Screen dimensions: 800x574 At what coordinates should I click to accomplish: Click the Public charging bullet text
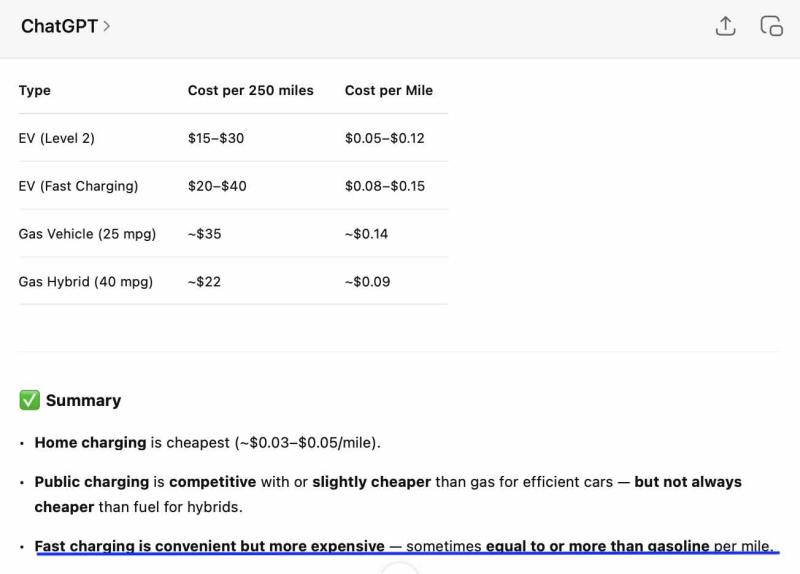point(388,494)
